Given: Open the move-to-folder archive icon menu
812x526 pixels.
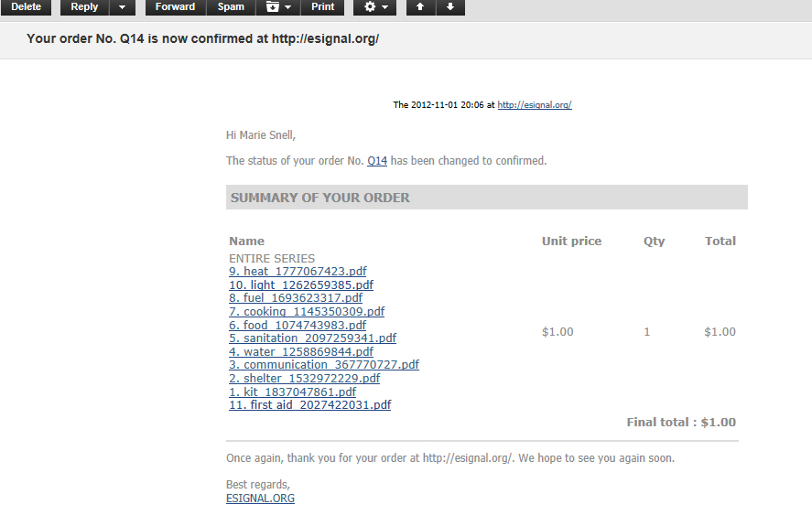Looking at the screenshot, I should pyautogui.click(x=278, y=7).
